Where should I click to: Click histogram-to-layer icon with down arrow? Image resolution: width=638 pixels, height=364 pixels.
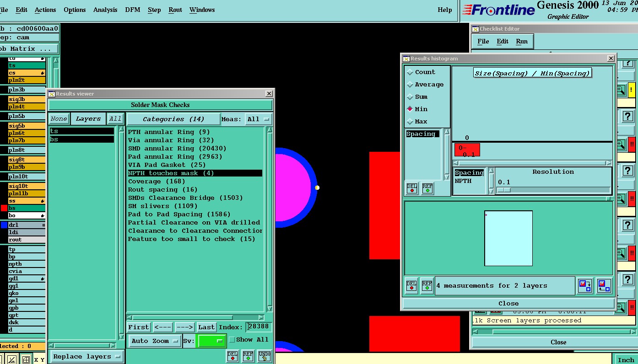(585, 286)
